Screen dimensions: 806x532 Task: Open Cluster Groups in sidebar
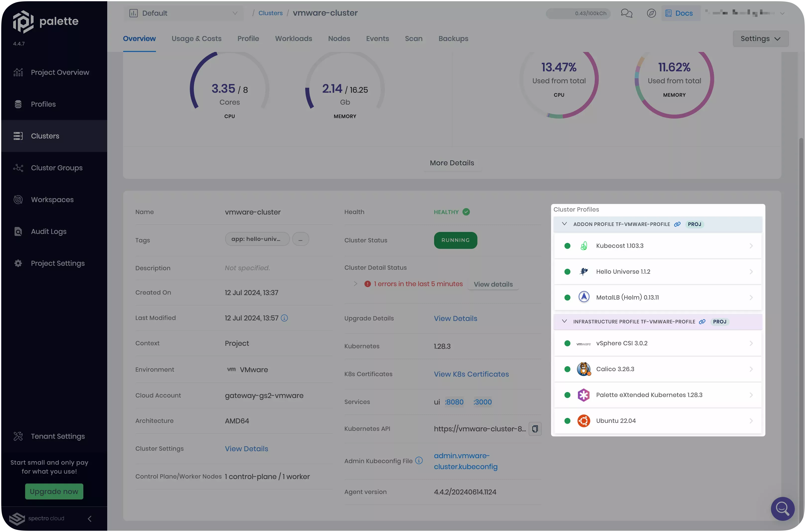(x=54, y=168)
